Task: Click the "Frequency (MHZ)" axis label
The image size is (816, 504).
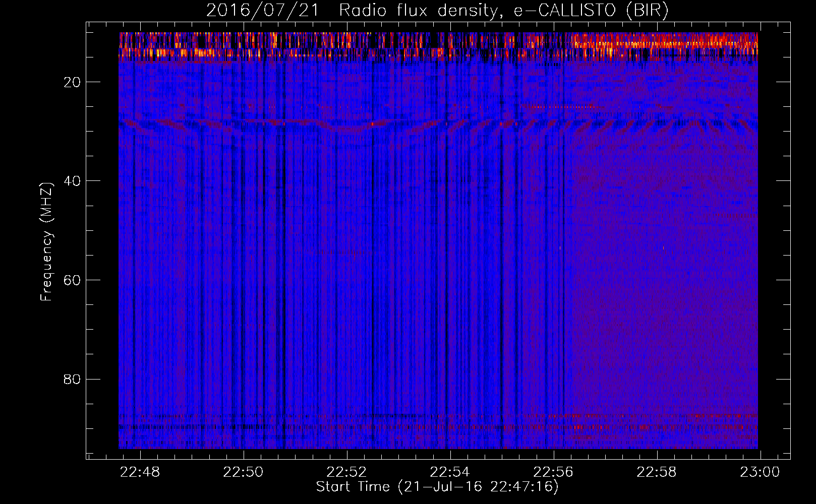Action: (46, 242)
